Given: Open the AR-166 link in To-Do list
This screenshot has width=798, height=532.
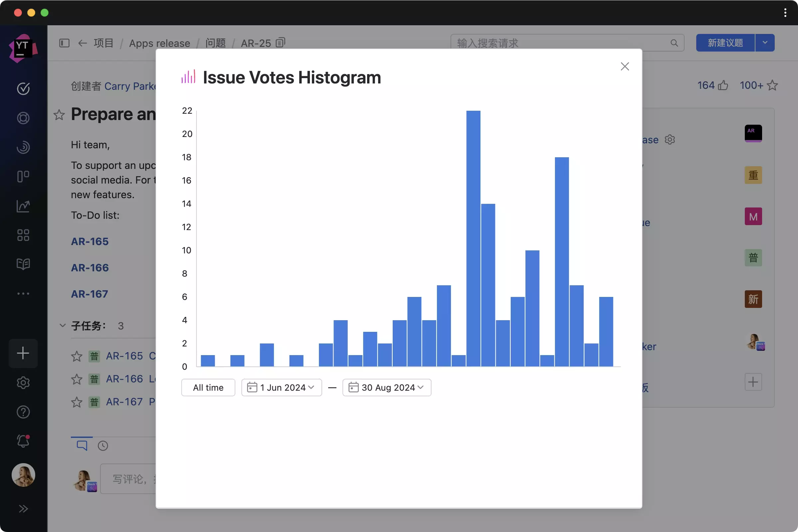Looking at the screenshot, I should [x=90, y=268].
